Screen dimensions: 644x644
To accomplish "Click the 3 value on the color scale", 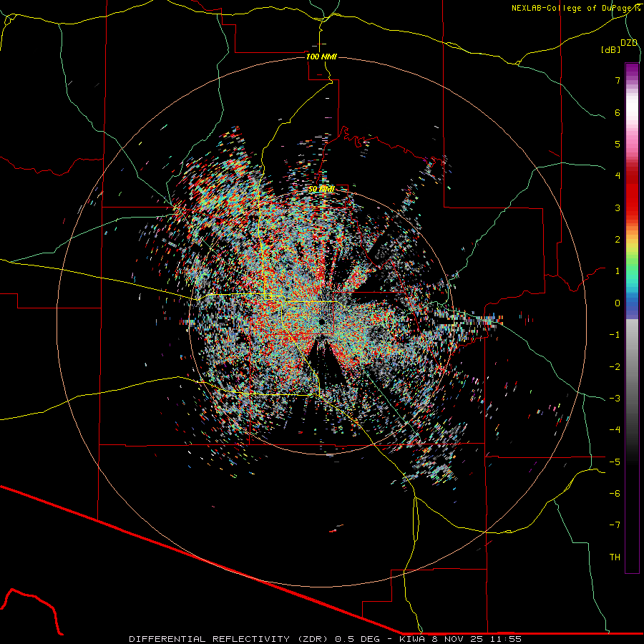I will (x=618, y=208).
